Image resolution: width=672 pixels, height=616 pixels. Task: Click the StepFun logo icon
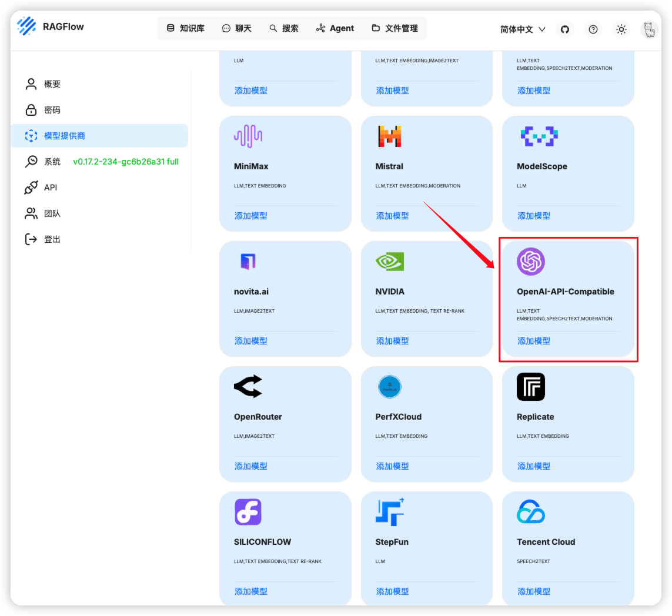[x=390, y=511]
